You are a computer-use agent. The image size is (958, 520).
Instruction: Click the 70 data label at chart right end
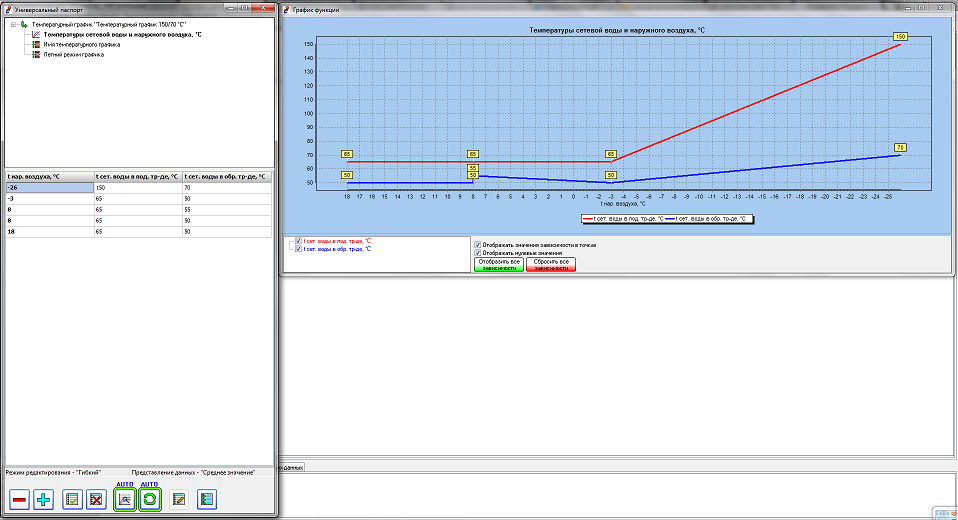click(x=901, y=148)
